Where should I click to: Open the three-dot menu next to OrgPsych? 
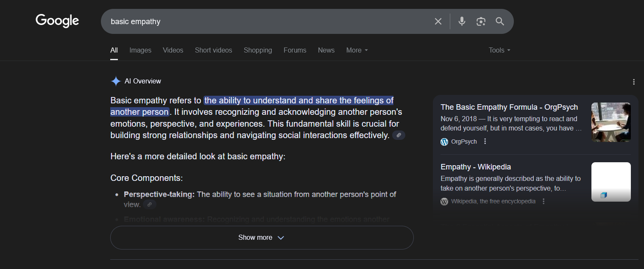click(485, 141)
